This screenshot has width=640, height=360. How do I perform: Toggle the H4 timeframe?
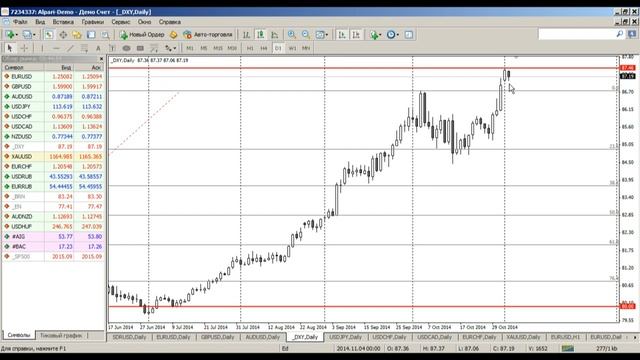coord(264,48)
